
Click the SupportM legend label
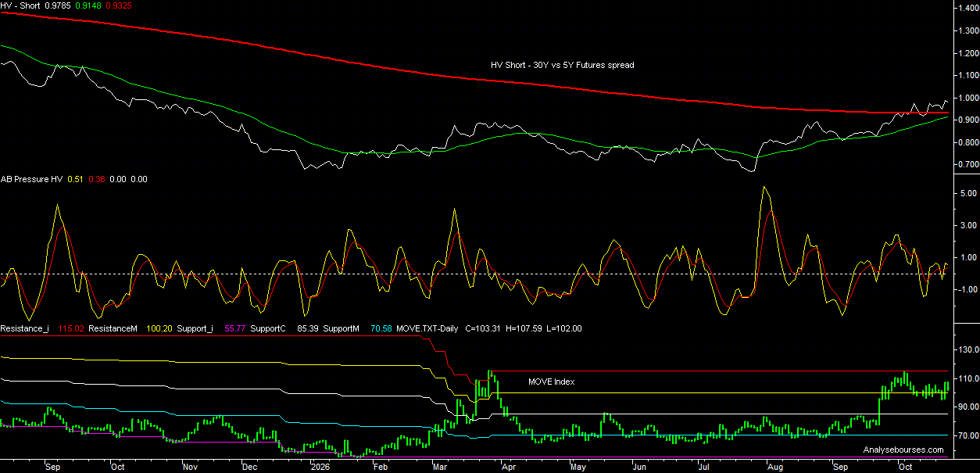342,328
